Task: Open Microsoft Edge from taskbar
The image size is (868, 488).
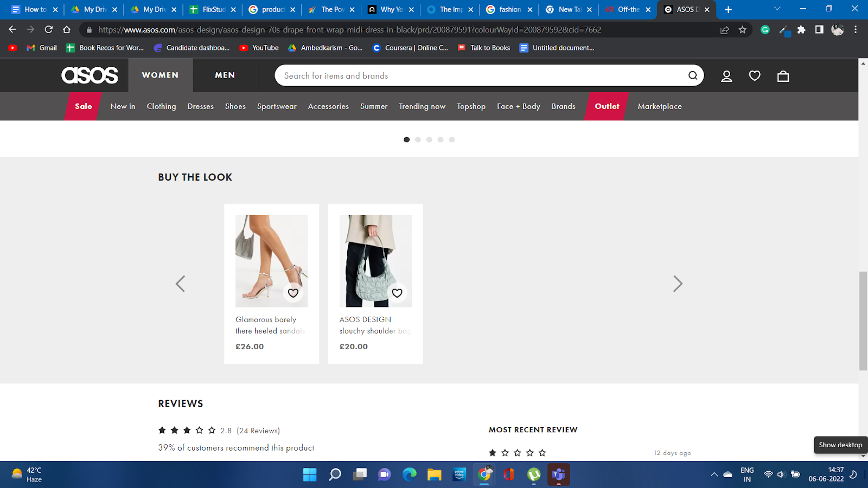Action: [x=410, y=474]
